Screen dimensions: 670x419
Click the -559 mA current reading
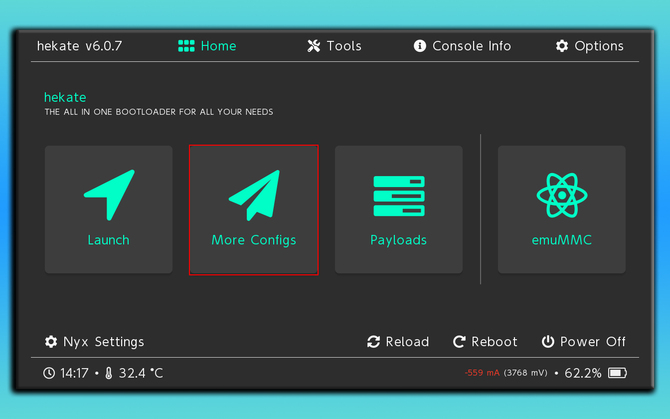(482, 373)
